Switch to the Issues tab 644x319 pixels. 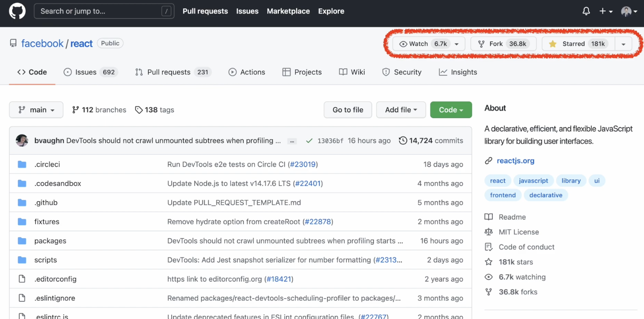click(91, 72)
